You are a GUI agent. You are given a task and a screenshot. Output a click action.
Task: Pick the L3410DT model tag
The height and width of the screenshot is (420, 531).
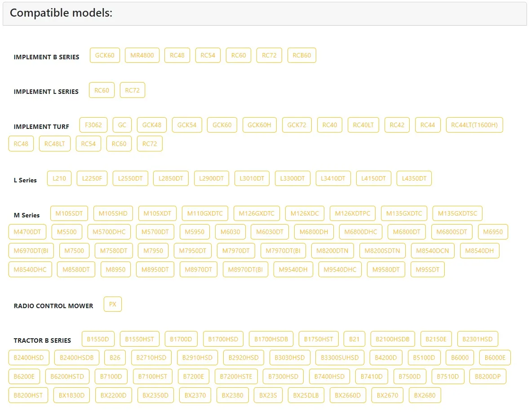pyautogui.click(x=333, y=178)
